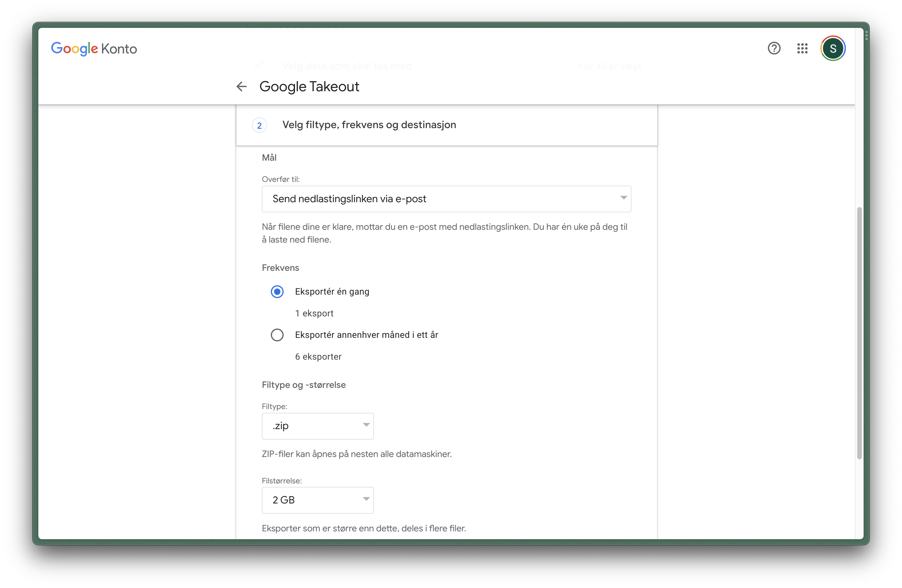Click the ZIP-filer kan åpnes description text
This screenshot has height=588, width=902.
tap(357, 454)
